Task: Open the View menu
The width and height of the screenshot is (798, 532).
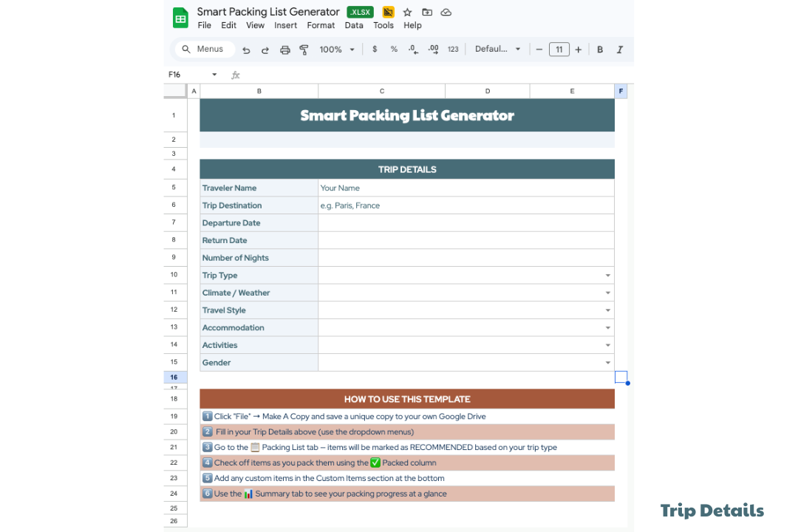Action: [x=255, y=25]
